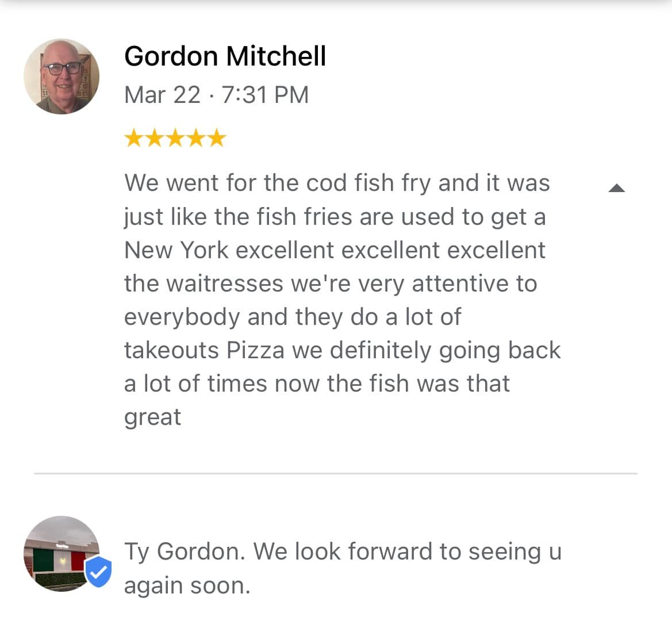The height and width of the screenshot is (632, 672).
Task: Click the fifth gold rating star
Action: click(x=216, y=138)
